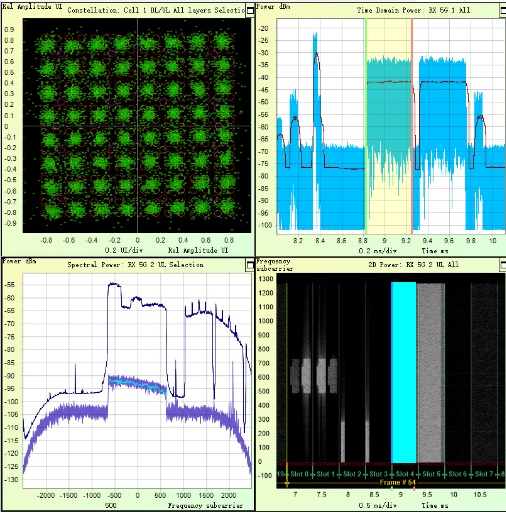Select the Slot 3 label
Viewport: 506px width, 512px height.
coord(378,474)
